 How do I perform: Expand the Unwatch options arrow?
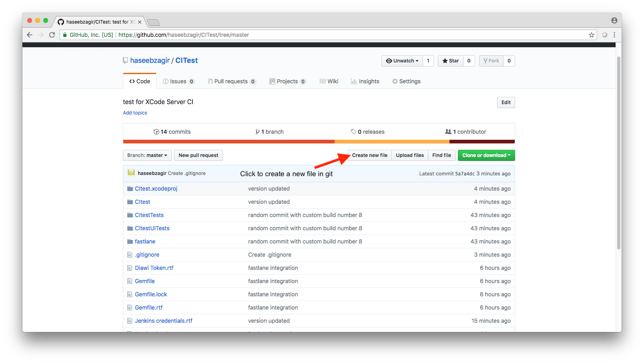pos(417,60)
